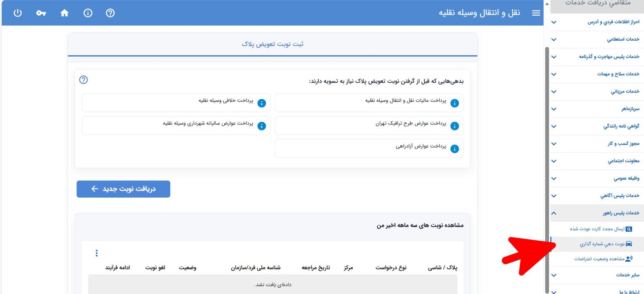Click پرداخت مالیات نقل و انتقال وسیله نقلیه text
The width and height of the screenshot is (644, 294).
click(x=406, y=100)
